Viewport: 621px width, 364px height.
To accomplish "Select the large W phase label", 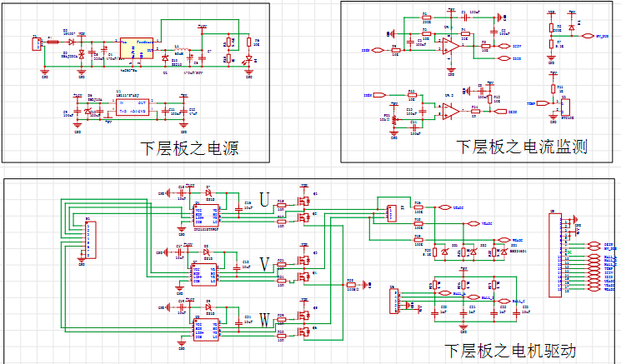I will (265, 320).
